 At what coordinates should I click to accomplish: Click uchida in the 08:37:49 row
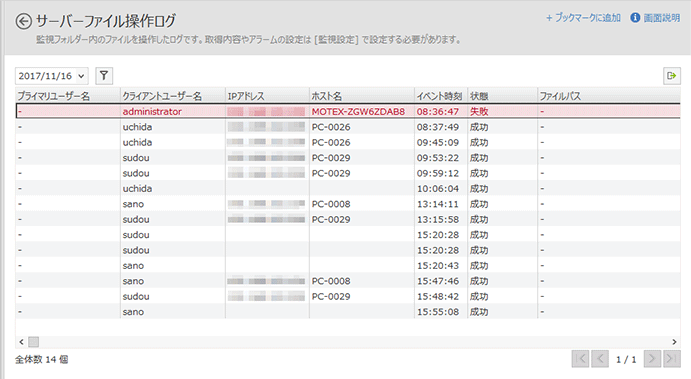(x=137, y=127)
